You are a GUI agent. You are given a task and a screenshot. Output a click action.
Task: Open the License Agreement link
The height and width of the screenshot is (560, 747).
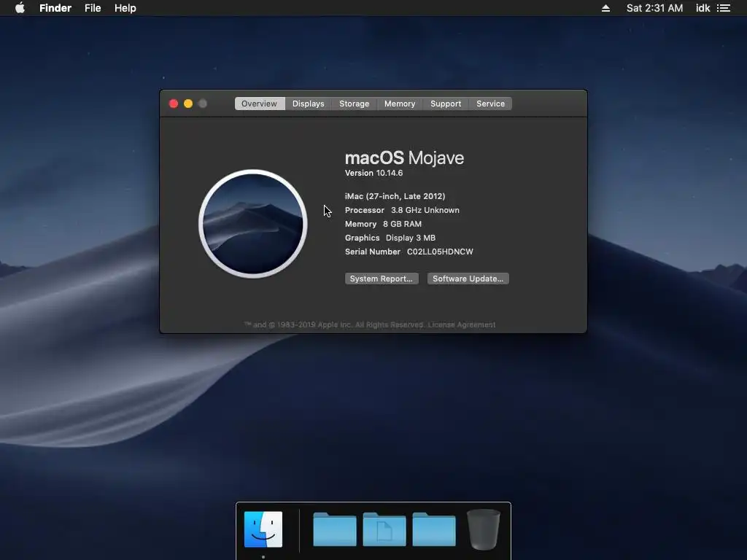coord(462,324)
